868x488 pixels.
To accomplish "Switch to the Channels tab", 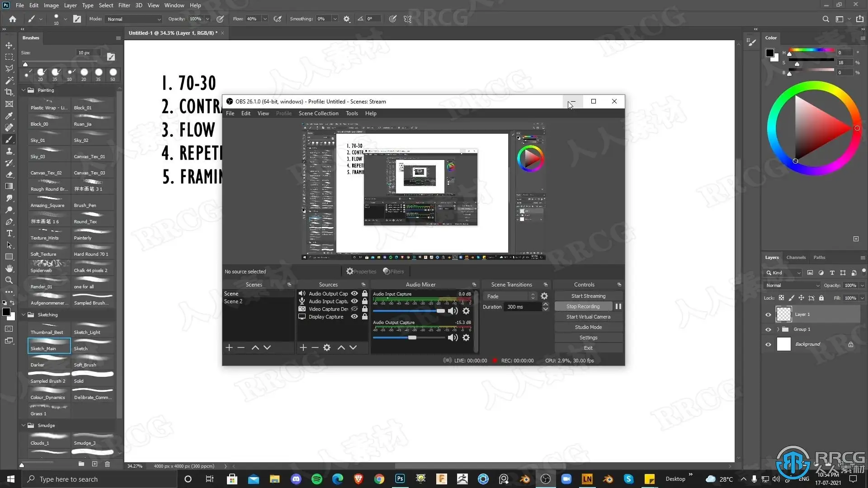I will [x=796, y=258].
